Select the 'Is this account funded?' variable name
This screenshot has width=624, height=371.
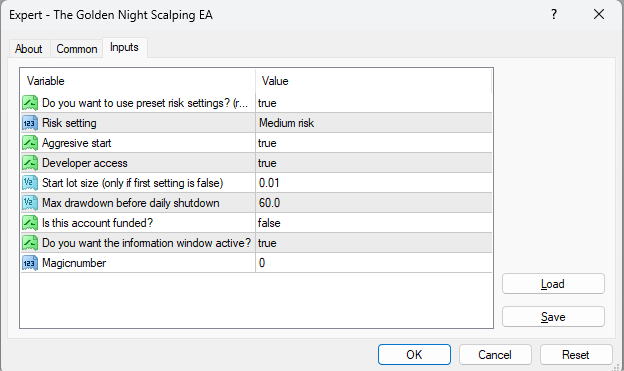98,223
